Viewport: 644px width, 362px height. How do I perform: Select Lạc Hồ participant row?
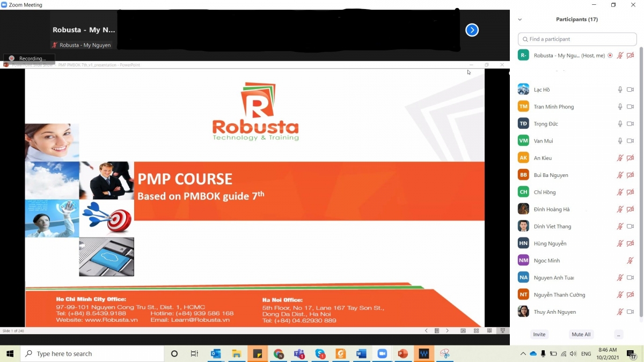tap(577, 90)
